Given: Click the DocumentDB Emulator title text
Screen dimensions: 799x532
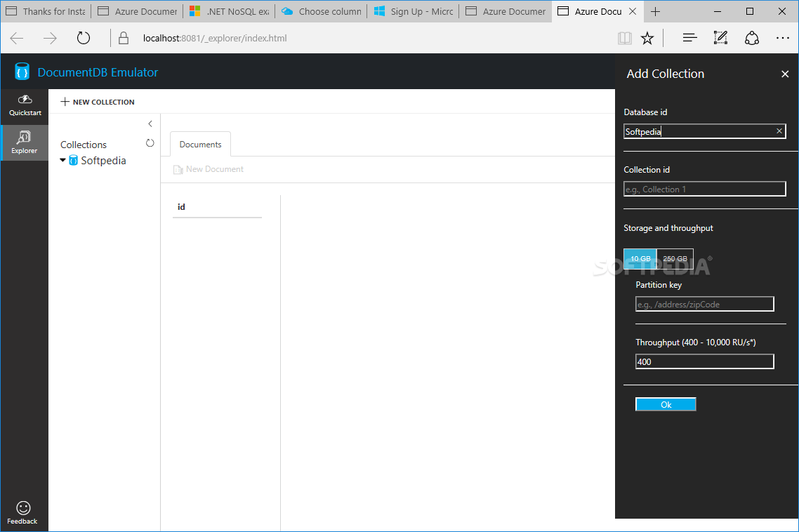Looking at the screenshot, I should coord(98,72).
